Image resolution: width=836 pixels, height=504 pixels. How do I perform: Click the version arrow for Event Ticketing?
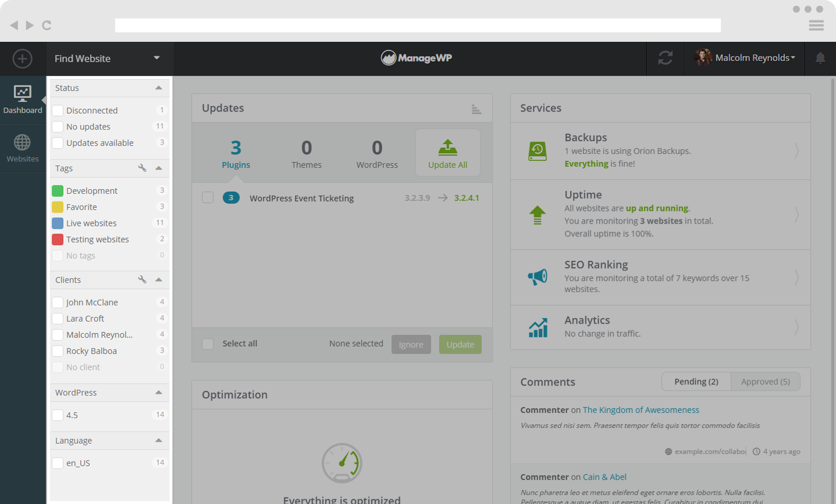click(x=443, y=198)
